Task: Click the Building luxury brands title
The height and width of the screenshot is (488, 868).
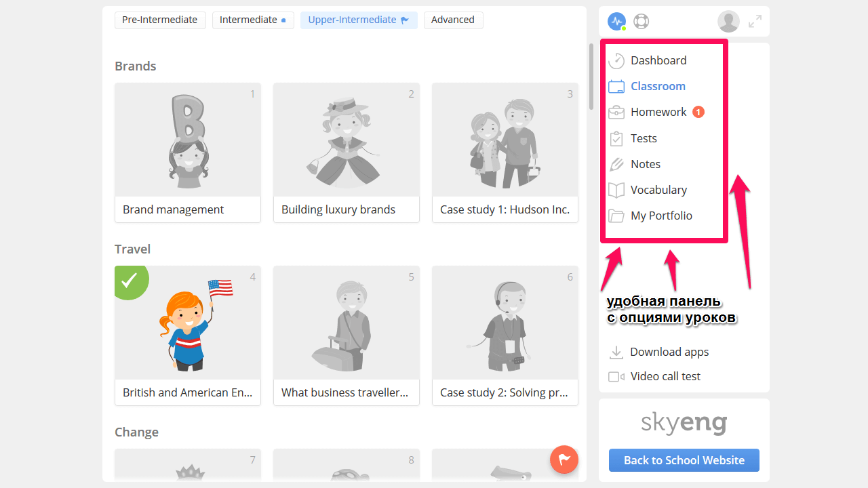Action: [338, 209]
